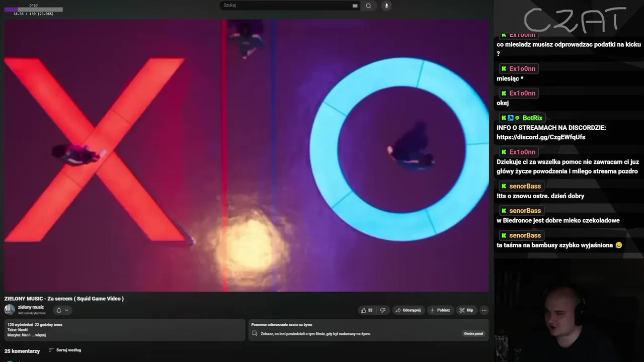Expand video description with ...więcej
The width and height of the screenshot is (644, 362).
point(39,335)
